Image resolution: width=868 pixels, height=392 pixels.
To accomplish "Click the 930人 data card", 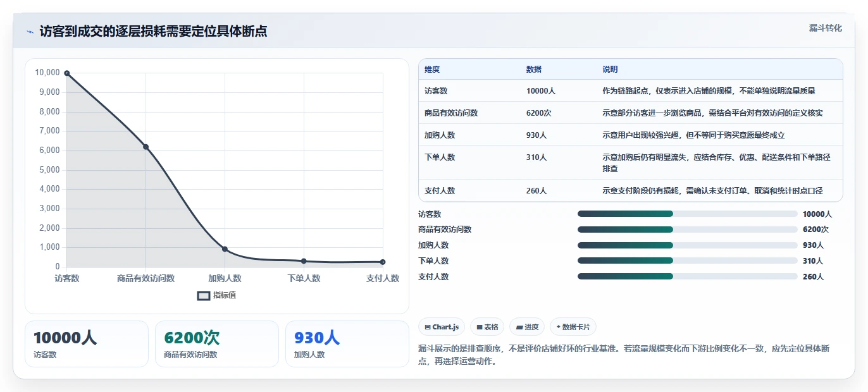I will (x=347, y=344).
